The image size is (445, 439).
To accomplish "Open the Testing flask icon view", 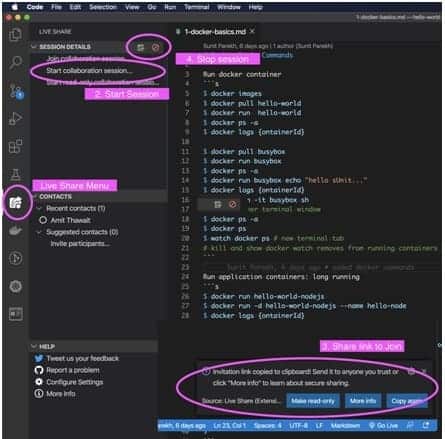I will (x=15, y=174).
